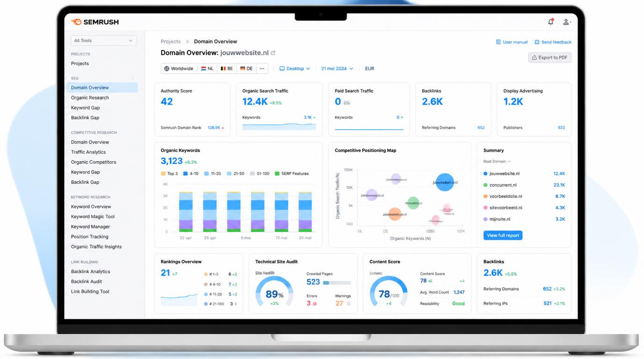Click the Send feedback icon
The image size is (644, 359).
click(537, 42)
